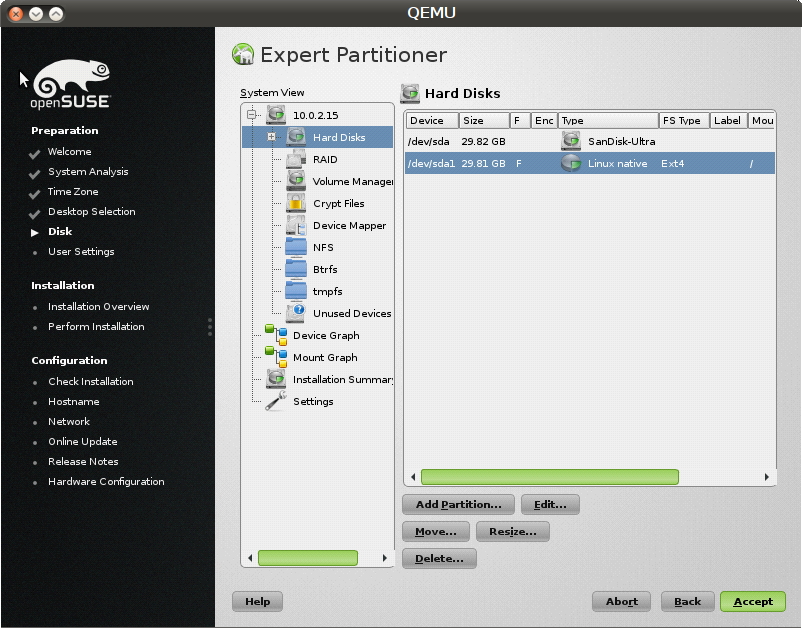Click the RAID icon in System View

pyautogui.click(x=296, y=159)
